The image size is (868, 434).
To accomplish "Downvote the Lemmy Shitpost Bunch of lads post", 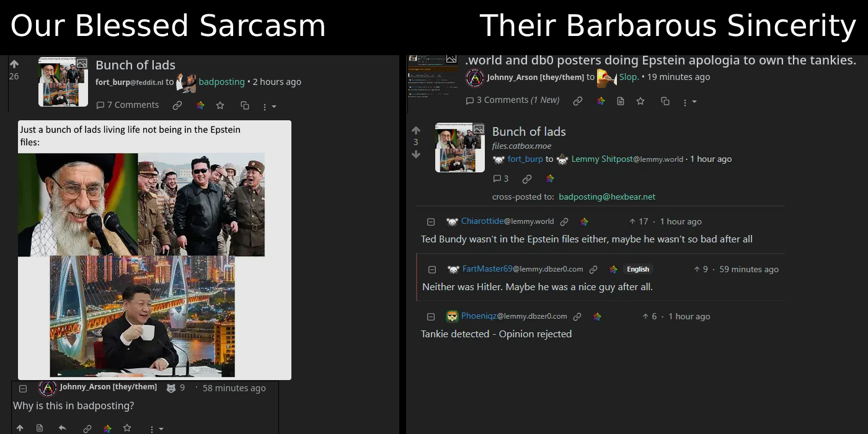I will [x=416, y=154].
